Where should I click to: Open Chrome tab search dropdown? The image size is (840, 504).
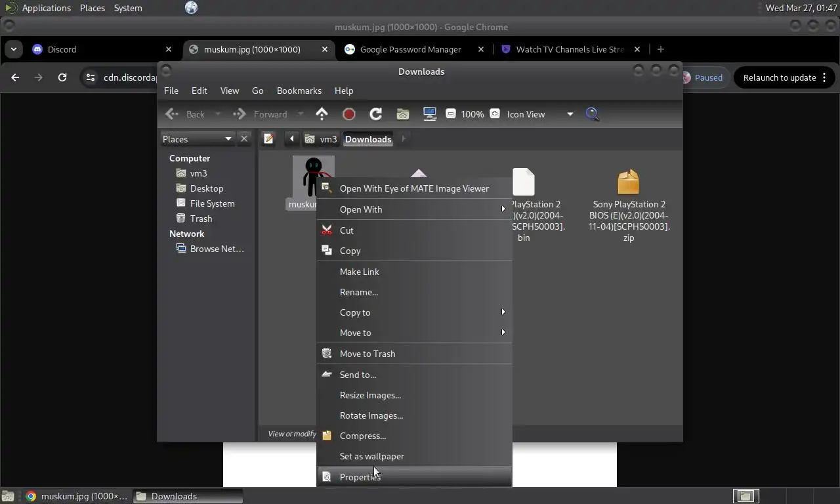pyautogui.click(x=14, y=49)
